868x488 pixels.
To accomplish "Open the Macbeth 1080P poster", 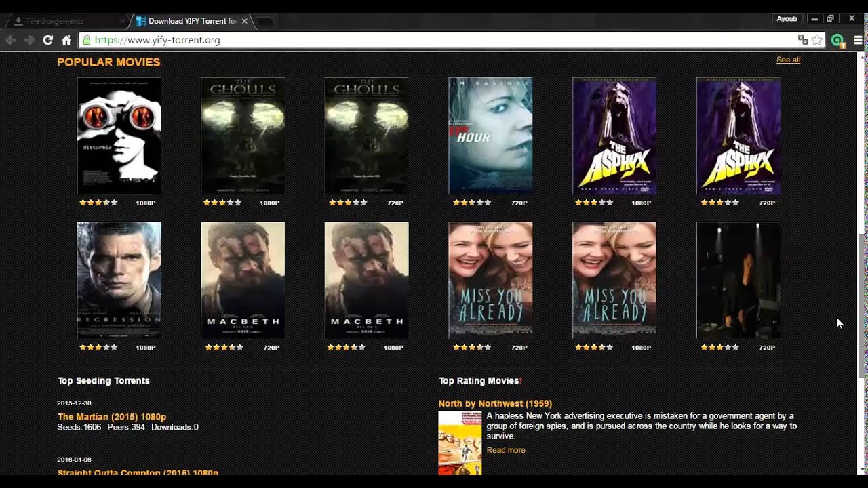I will (366, 280).
